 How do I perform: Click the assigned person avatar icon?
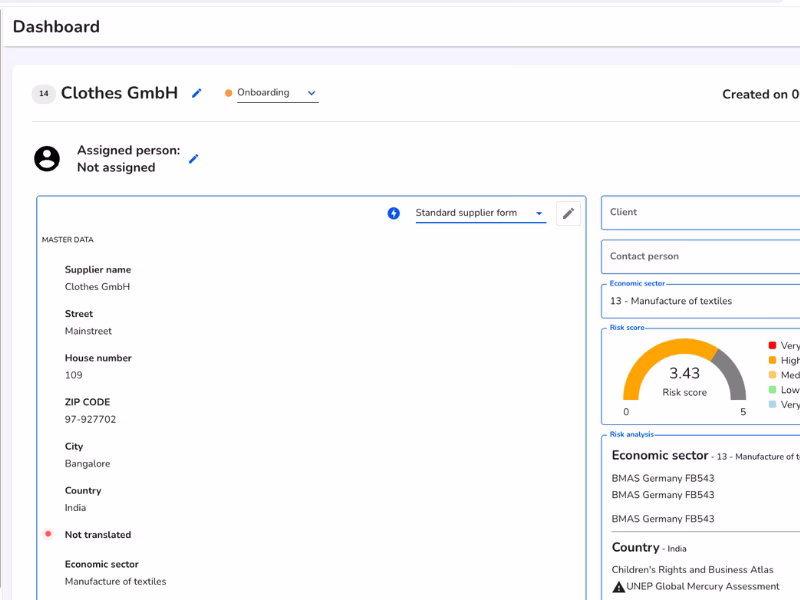pos(47,158)
